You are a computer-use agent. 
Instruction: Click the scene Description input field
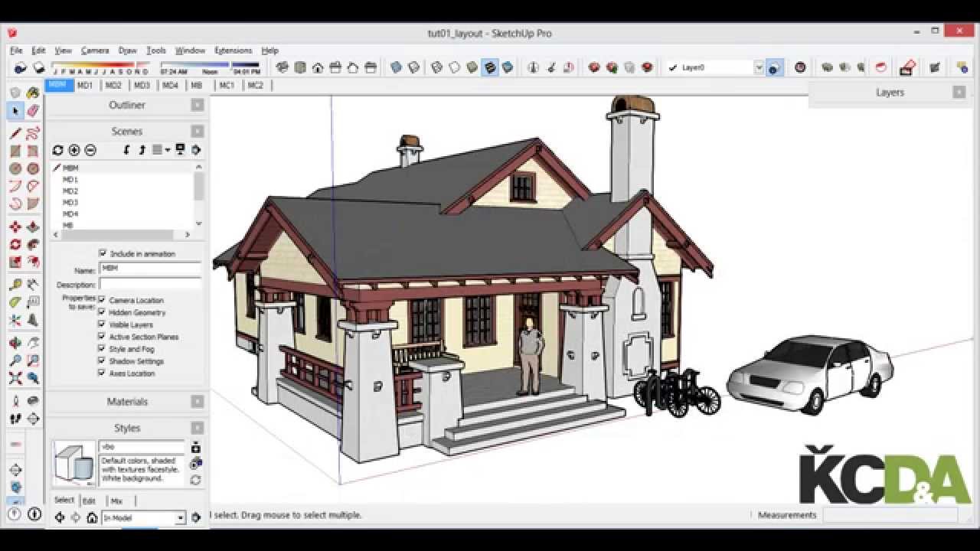pos(150,284)
